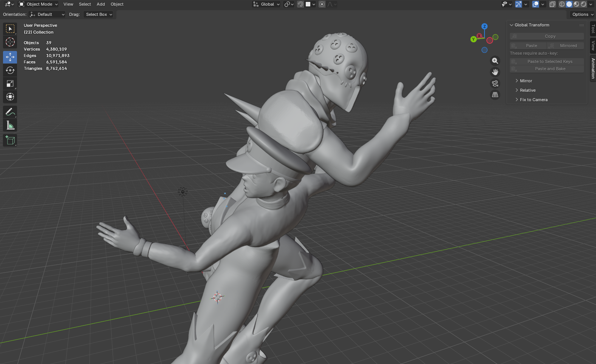Open proportional editing falloff dropdown

click(332, 4)
